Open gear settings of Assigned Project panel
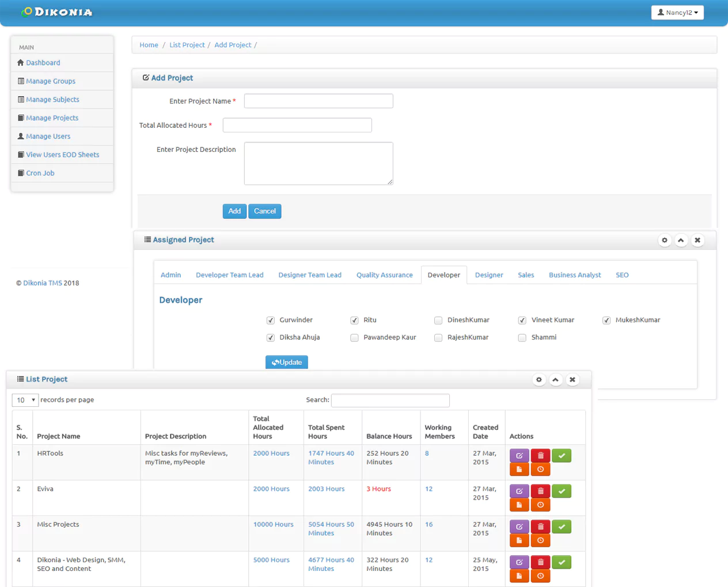This screenshot has height=587, width=728. click(x=665, y=241)
